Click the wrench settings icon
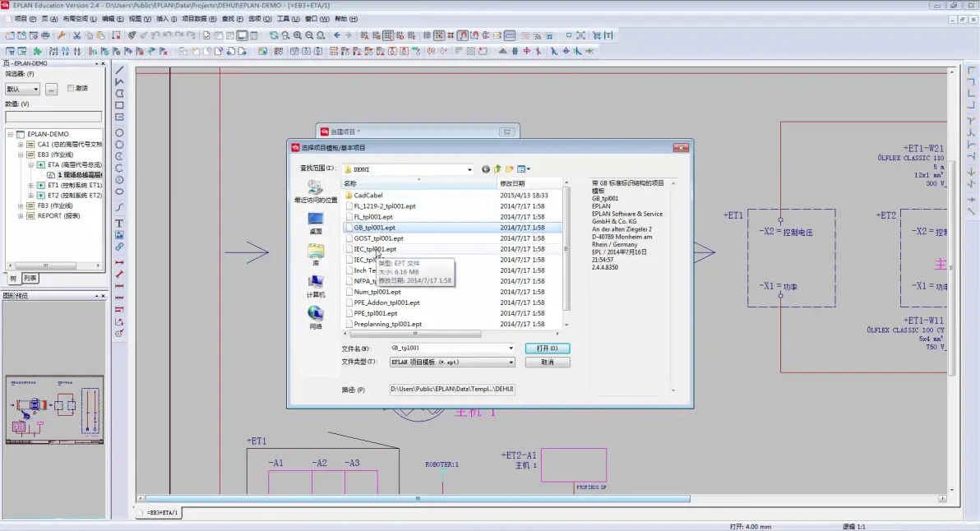The height and width of the screenshot is (531, 980). point(61,35)
